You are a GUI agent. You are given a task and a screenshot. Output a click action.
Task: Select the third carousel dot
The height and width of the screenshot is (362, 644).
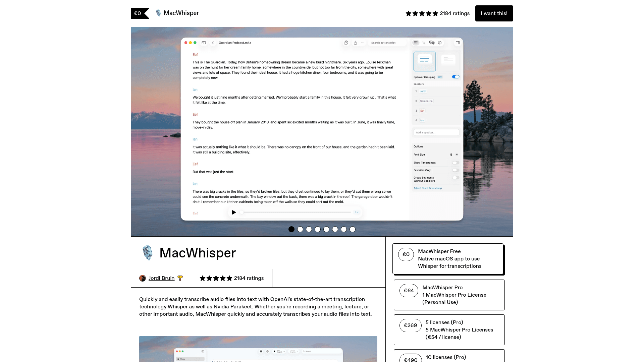pos(309,229)
